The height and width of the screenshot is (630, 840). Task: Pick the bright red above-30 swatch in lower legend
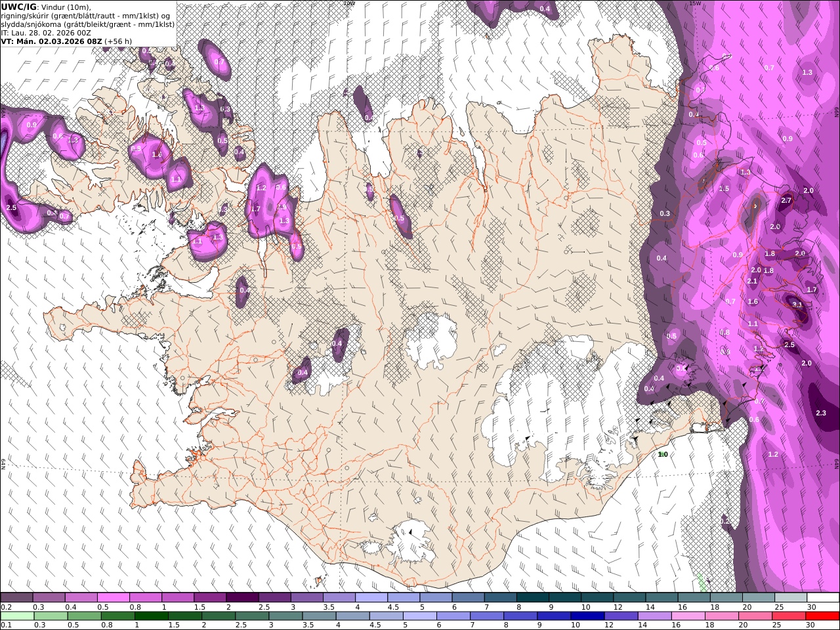click(x=822, y=616)
